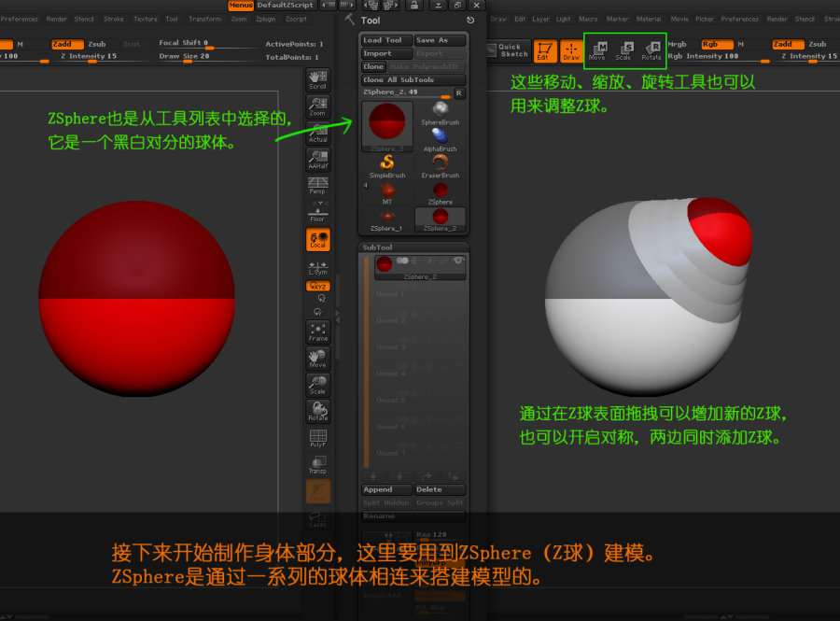Click Clone All SubTools button
The width and height of the screenshot is (840, 621).
click(413, 79)
